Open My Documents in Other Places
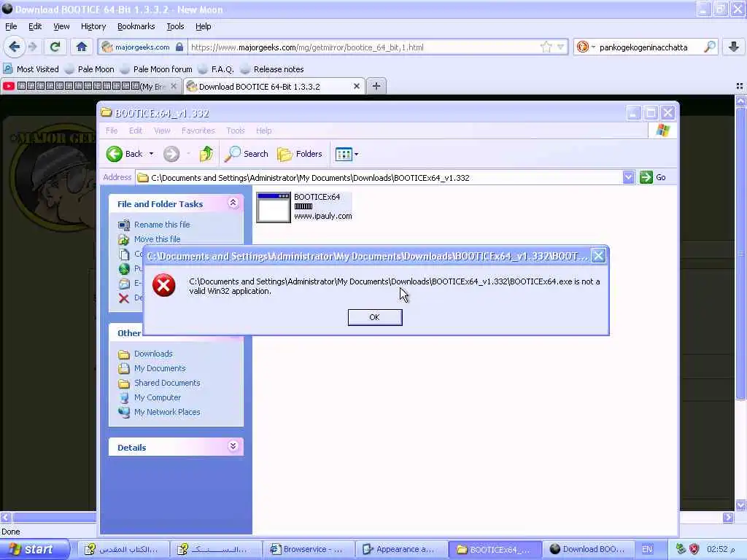The width and height of the screenshot is (747, 560). click(160, 368)
